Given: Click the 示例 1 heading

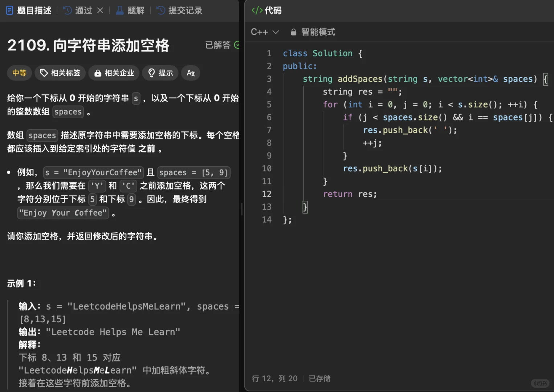Looking at the screenshot, I should point(22,283).
